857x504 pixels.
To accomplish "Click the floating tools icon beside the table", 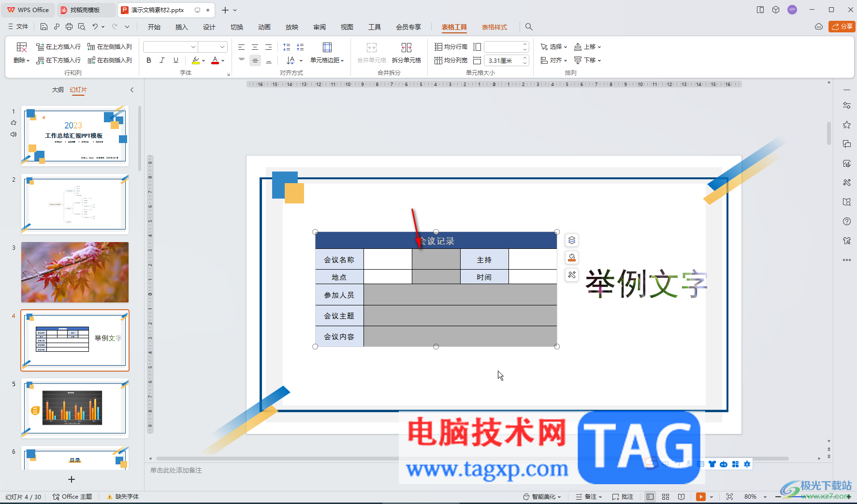I will (x=572, y=275).
